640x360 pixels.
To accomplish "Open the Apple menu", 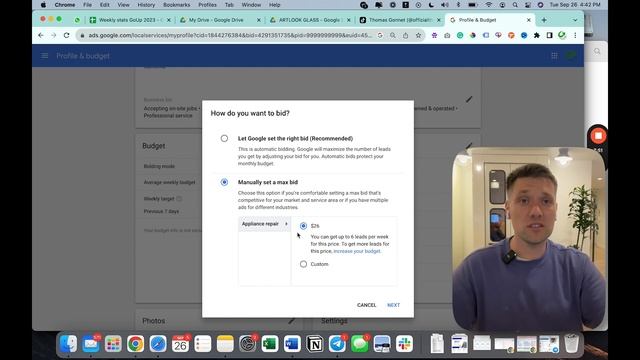I will coord(43,5).
